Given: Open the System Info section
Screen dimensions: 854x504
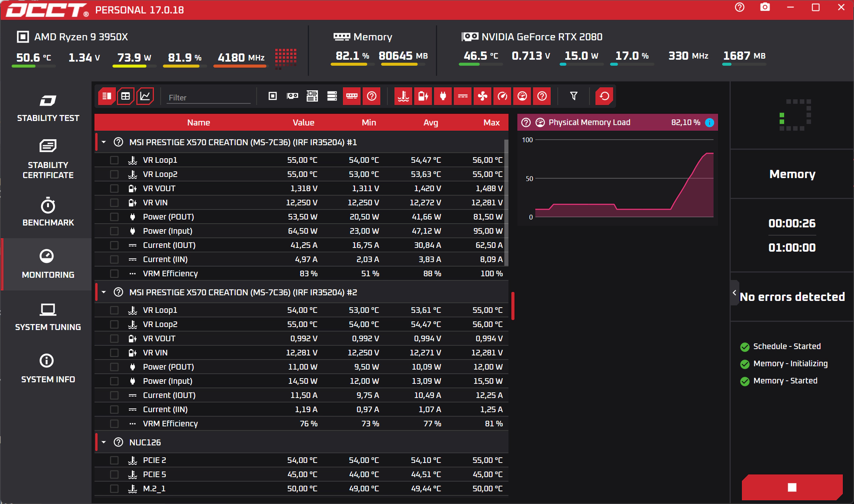Looking at the screenshot, I should (x=48, y=369).
